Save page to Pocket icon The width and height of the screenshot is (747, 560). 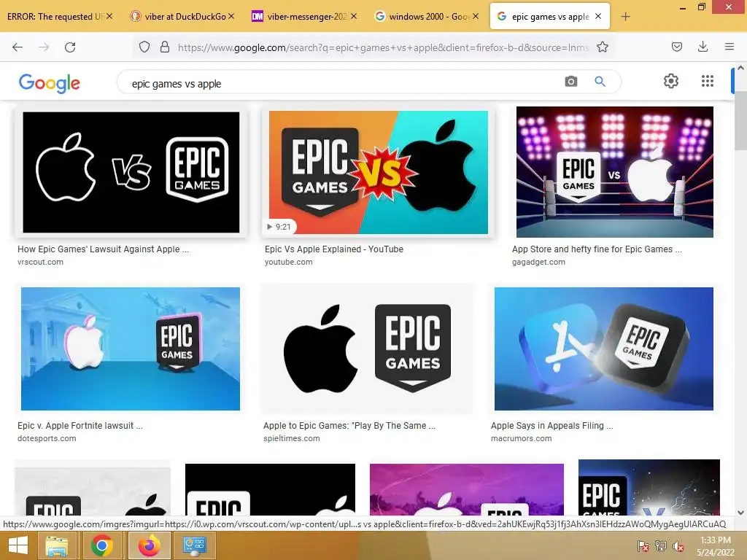[x=676, y=47]
